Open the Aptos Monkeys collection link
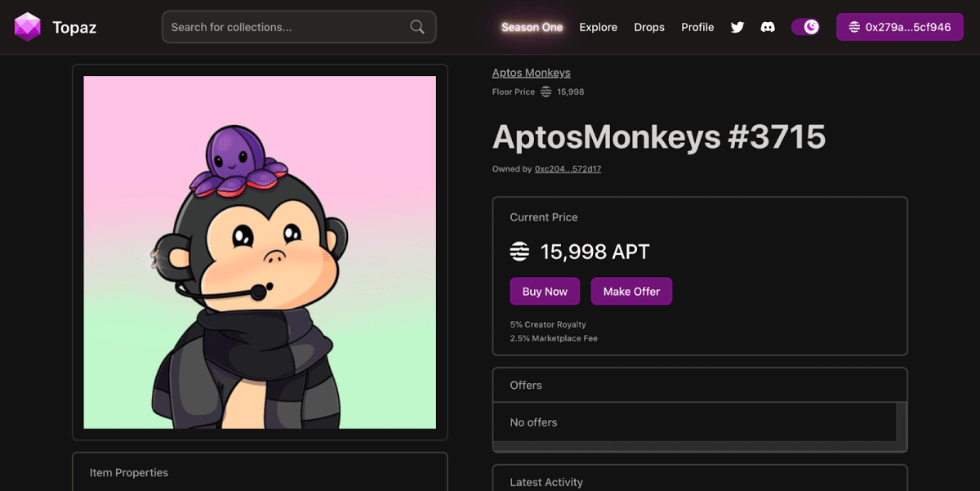The image size is (980, 491). (x=531, y=73)
